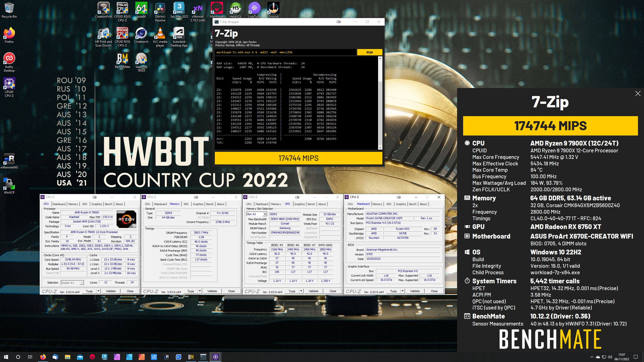
Task: Open the BenchMate desktop shortcut
Action: (123, 61)
